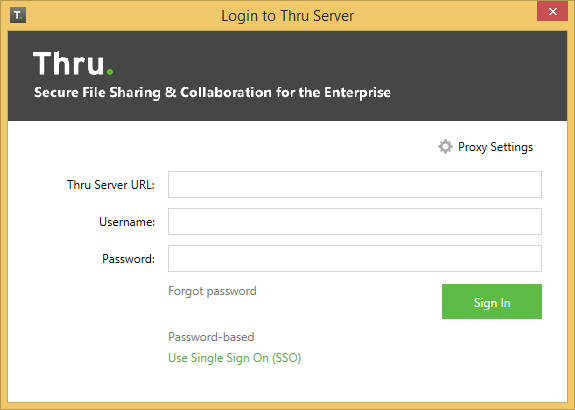Click the Password label text

click(128, 259)
